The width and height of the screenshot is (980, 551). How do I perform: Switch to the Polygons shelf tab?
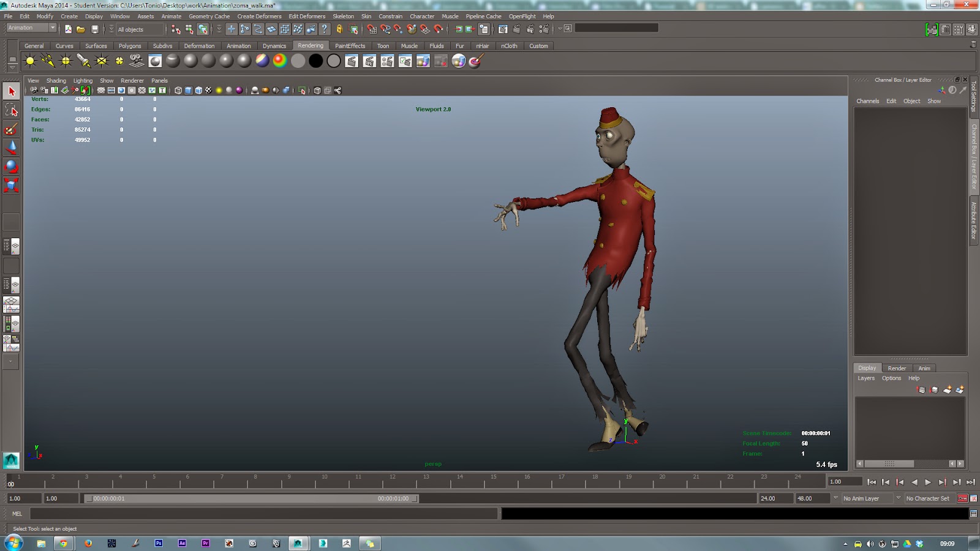click(x=129, y=46)
